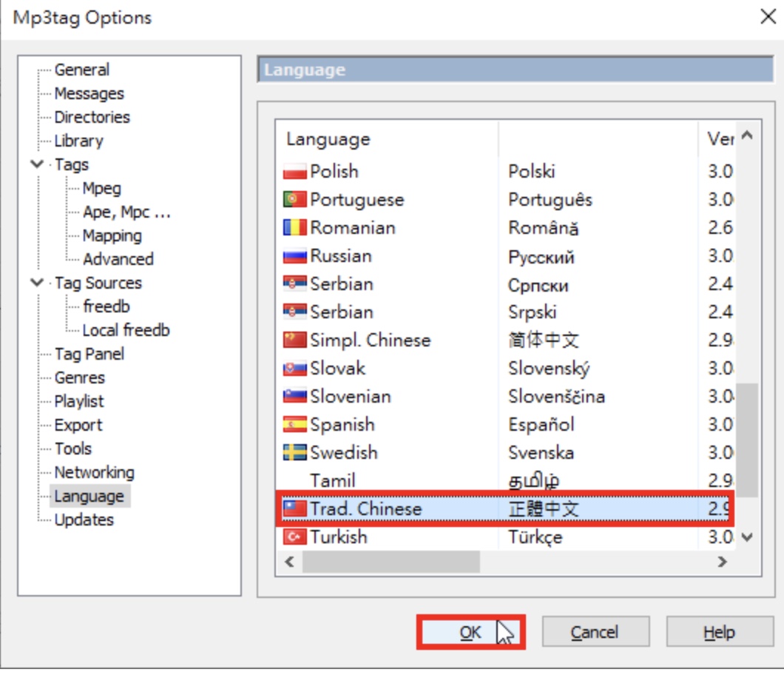Open the Mapping tags page
The height and width of the screenshot is (675, 784).
pyautogui.click(x=112, y=235)
